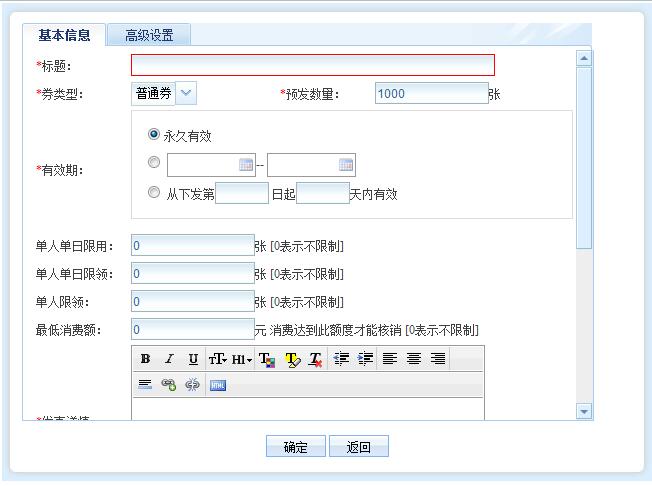Viewport: 652px width, 486px height.
Task: Click the 返回 button
Action: click(358, 447)
